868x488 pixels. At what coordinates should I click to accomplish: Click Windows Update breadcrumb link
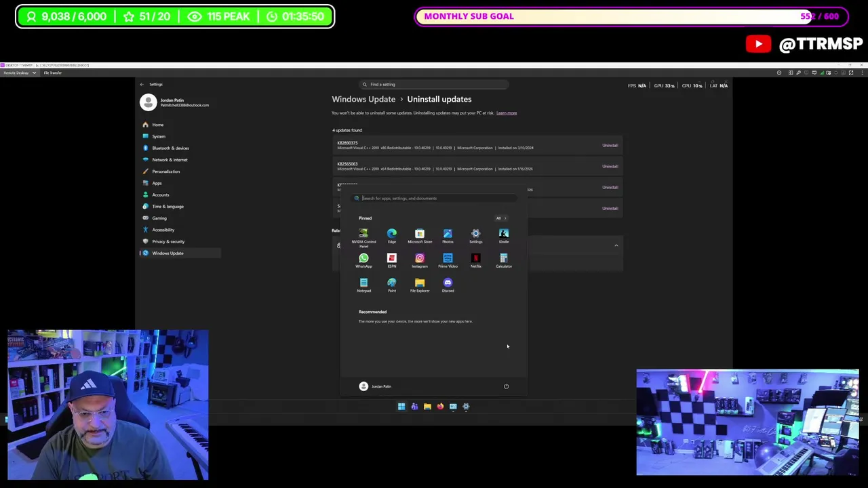(x=363, y=99)
